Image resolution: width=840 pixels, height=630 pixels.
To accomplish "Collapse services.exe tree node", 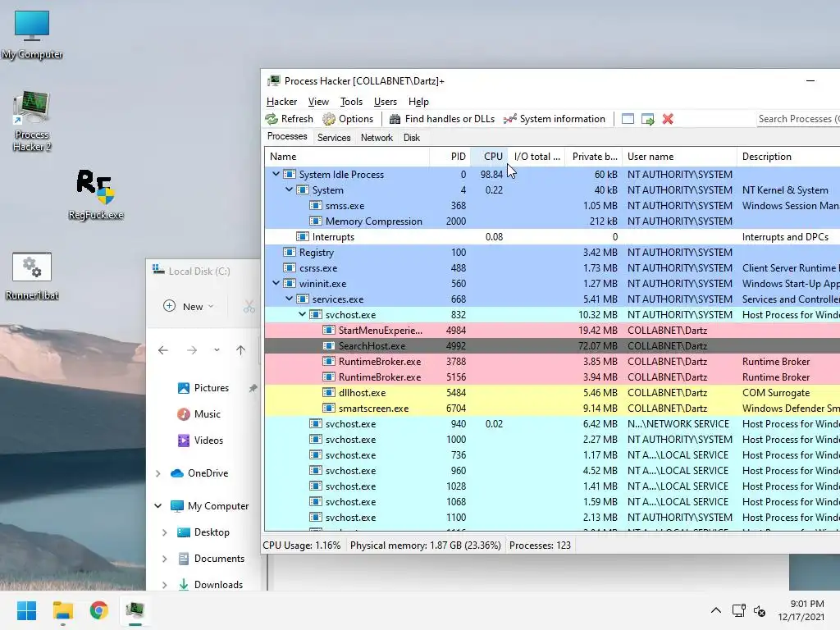I will pos(290,299).
